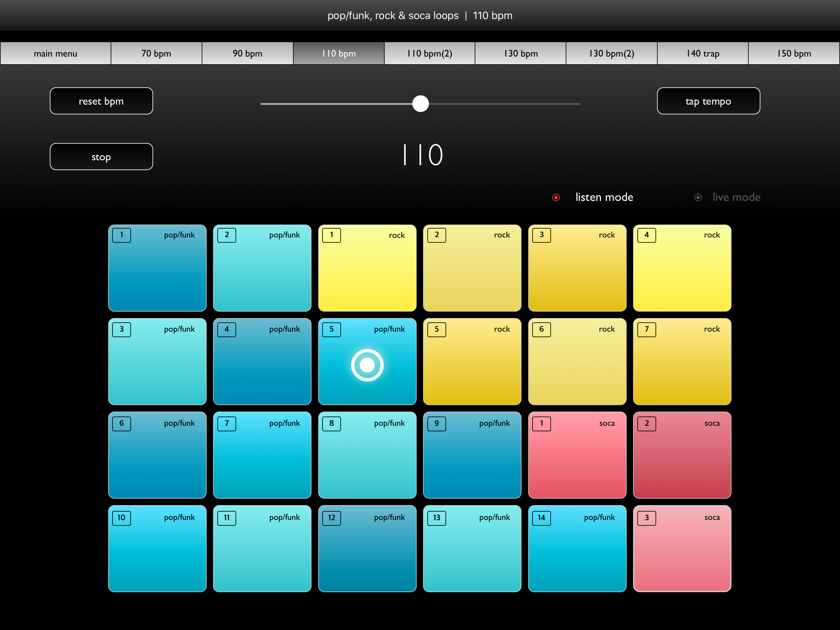The image size is (840, 630).
Task: Trigger pop/funk loop pad 1
Action: click(x=157, y=268)
